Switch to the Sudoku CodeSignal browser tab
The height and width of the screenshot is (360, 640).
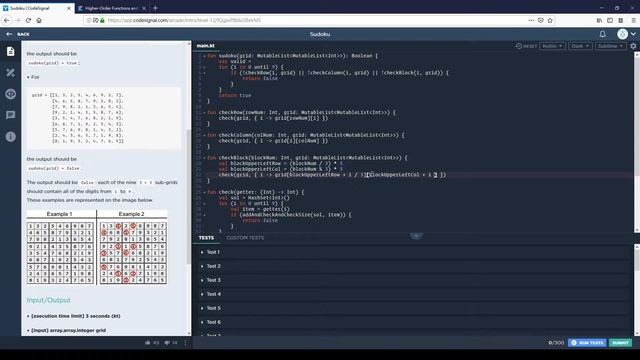coord(38,8)
